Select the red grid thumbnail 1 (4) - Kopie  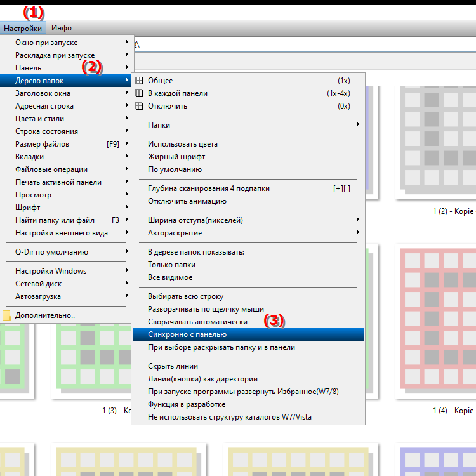(x=436, y=321)
